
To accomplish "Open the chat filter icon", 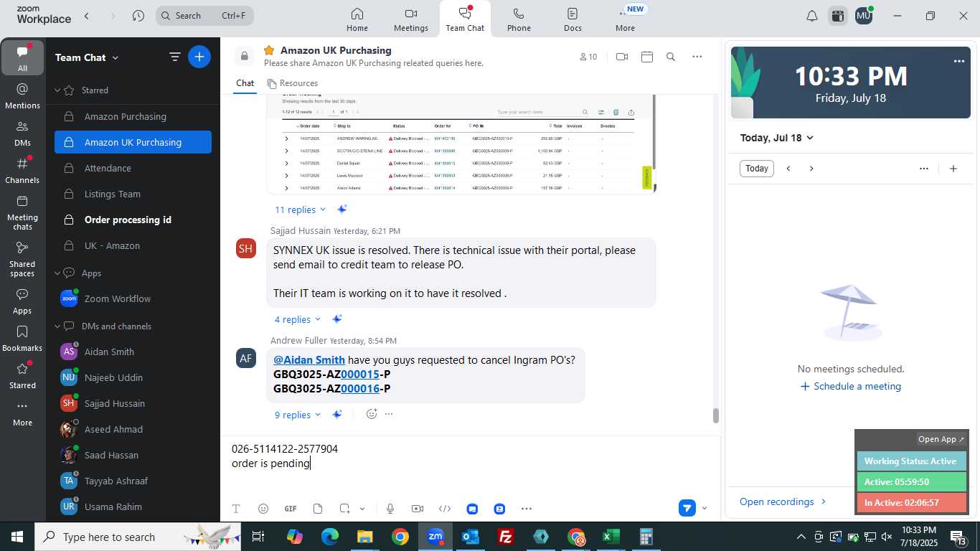I will coord(174,57).
